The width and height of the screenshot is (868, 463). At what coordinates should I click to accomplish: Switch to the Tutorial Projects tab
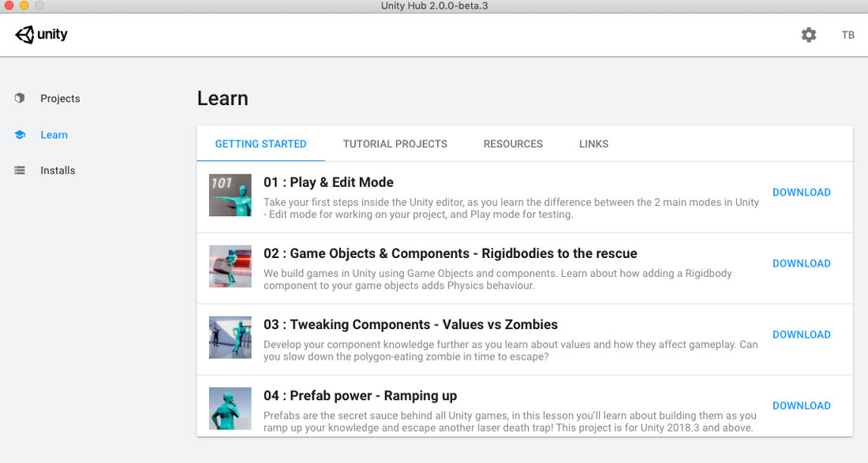tap(395, 144)
